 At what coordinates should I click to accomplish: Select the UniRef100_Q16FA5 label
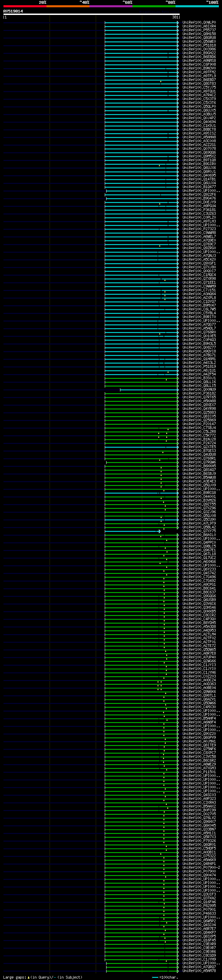pos(199,940)
